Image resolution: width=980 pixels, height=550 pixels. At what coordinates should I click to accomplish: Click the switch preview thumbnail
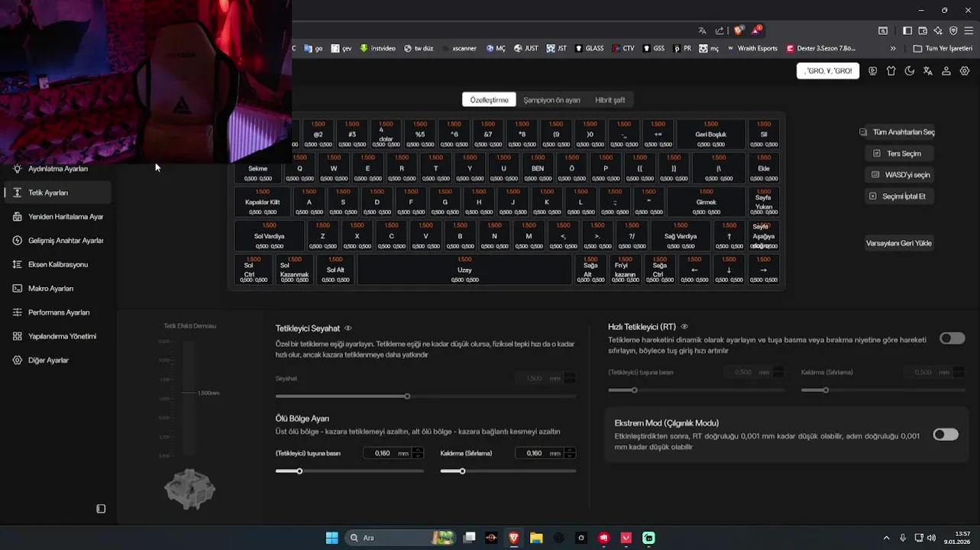(189, 489)
